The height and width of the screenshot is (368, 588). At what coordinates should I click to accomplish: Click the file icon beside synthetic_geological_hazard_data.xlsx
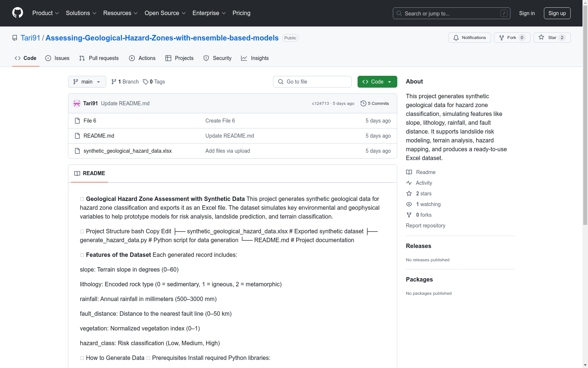[77, 151]
